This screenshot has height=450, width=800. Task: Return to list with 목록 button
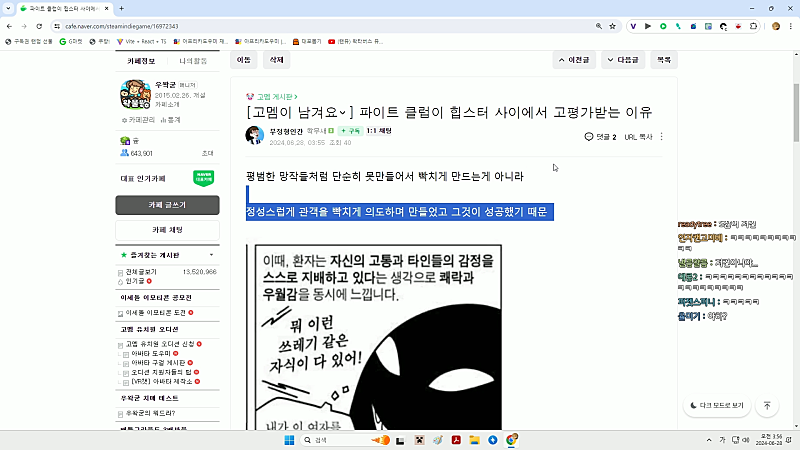tap(664, 60)
